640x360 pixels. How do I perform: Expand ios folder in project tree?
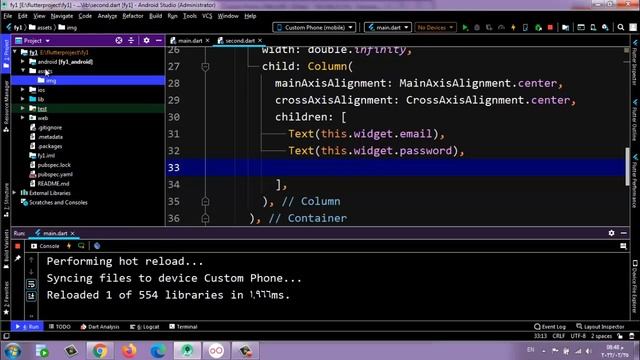(x=23, y=89)
